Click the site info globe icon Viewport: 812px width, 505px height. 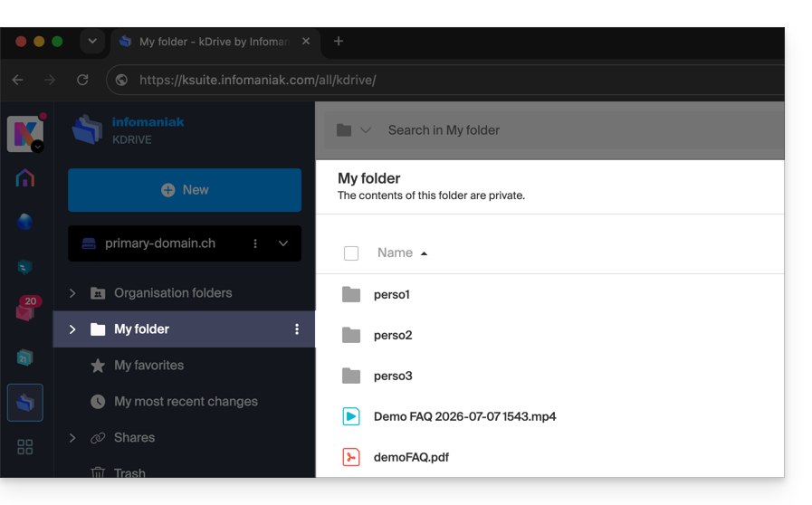pos(121,80)
